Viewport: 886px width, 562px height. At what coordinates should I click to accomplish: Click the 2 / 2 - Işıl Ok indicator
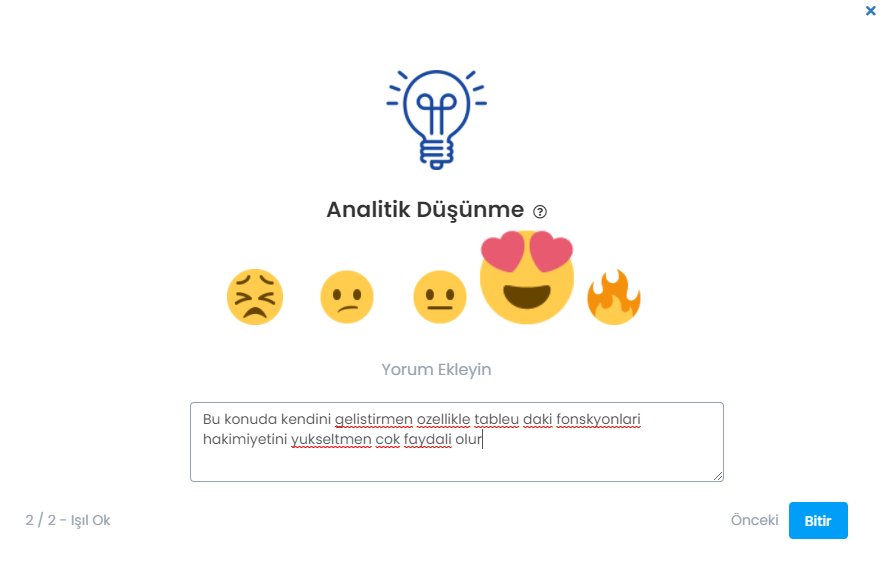point(68,520)
